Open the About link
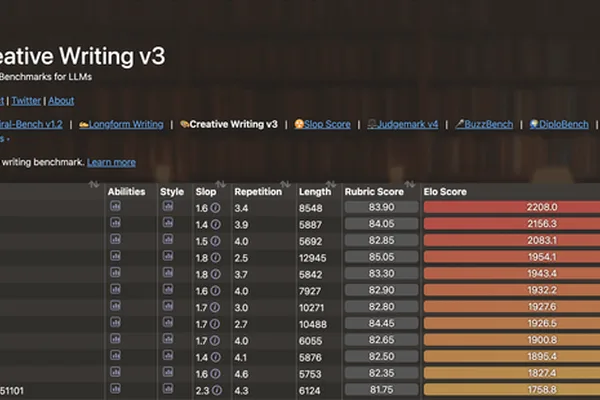This screenshot has height=400, width=600. (x=61, y=101)
